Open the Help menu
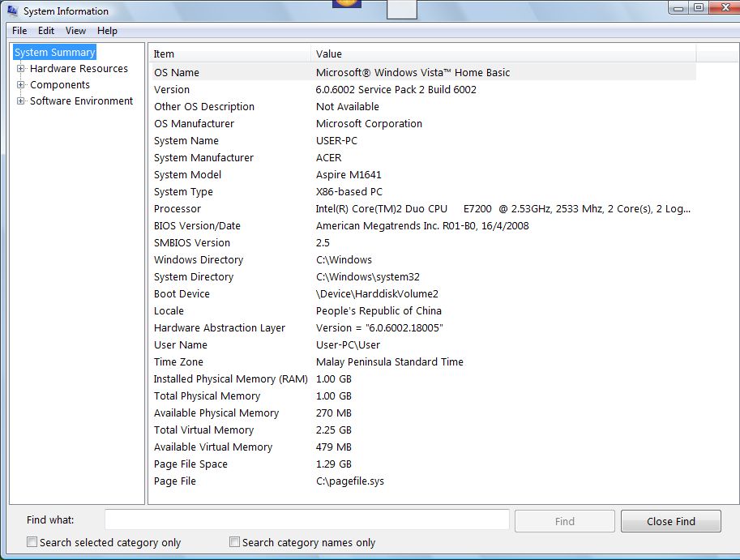The width and height of the screenshot is (740, 560). click(x=107, y=31)
